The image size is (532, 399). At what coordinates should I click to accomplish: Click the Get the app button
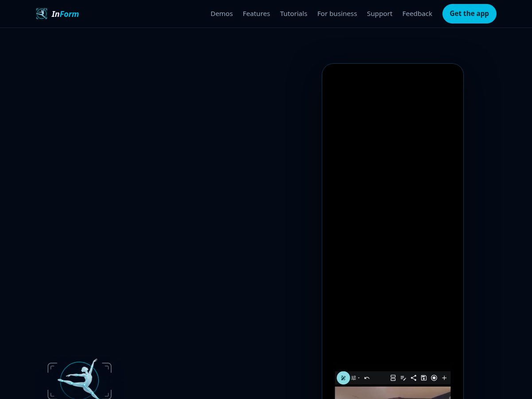tap(469, 14)
